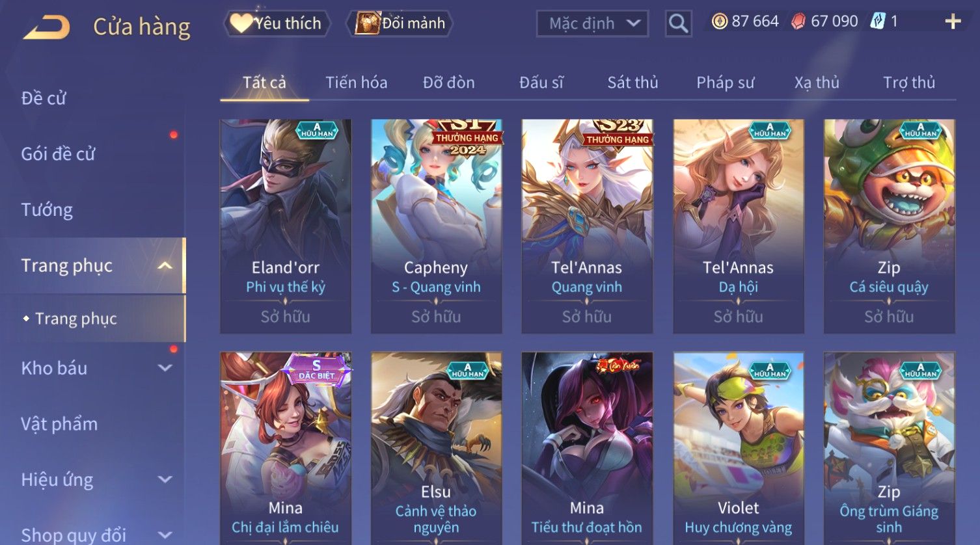Expand the Kho báu sidebar section
This screenshot has height=545, width=980.
165,368
